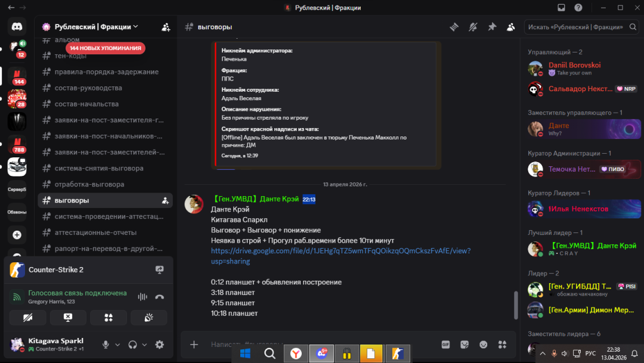Open the output device arrow next to headphones
644x363 pixels.
(x=144, y=345)
